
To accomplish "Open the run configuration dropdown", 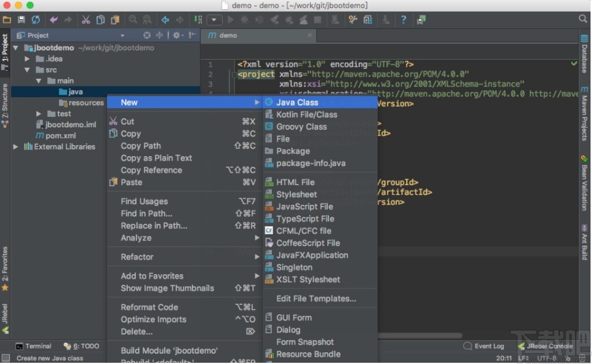I will pos(214,20).
